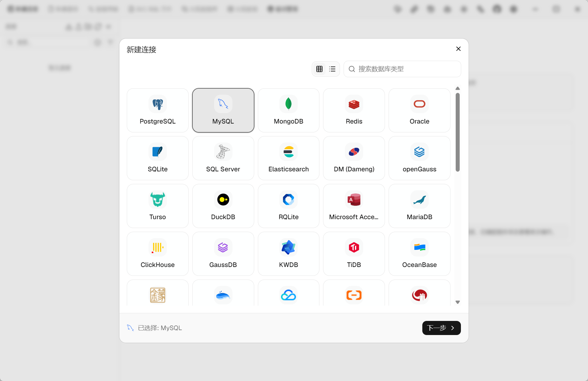Screen dimensions: 588x381
Task: Pick the Microsoft Access card
Action: [x=354, y=206]
